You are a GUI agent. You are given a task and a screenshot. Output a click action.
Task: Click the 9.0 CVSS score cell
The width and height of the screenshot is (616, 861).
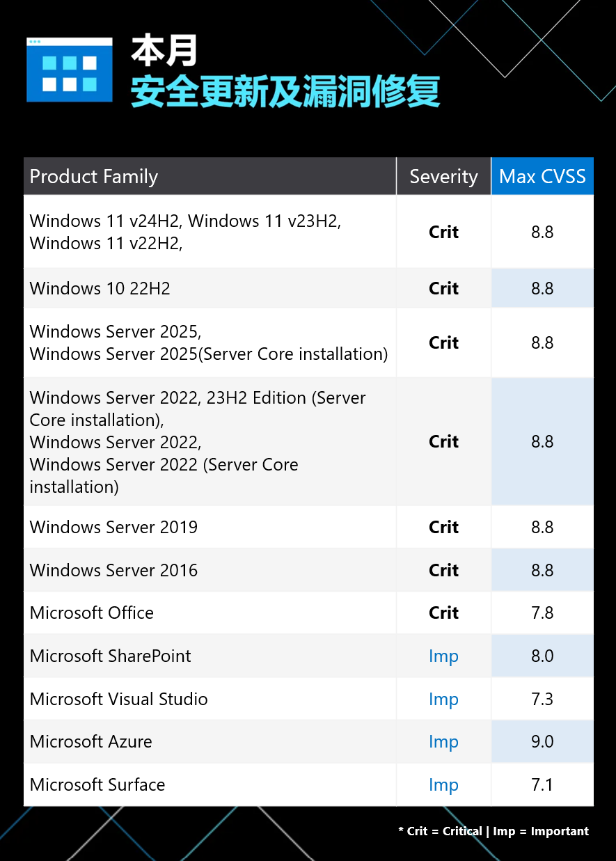click(542, 741)
